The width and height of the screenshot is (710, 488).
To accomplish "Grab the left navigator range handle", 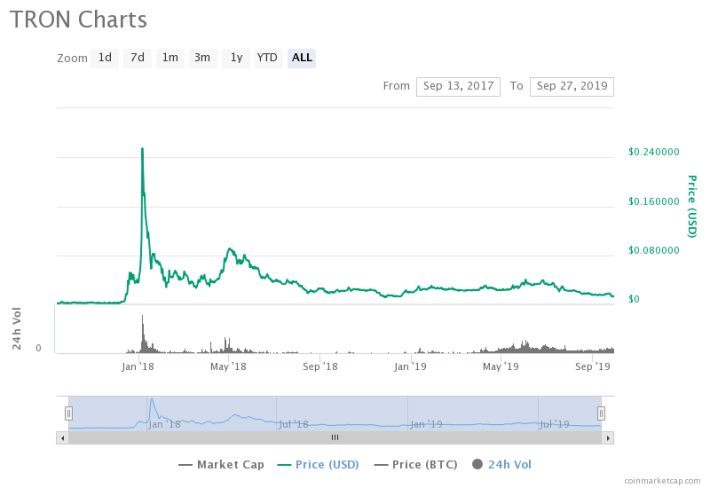I will tap(69, 413).
